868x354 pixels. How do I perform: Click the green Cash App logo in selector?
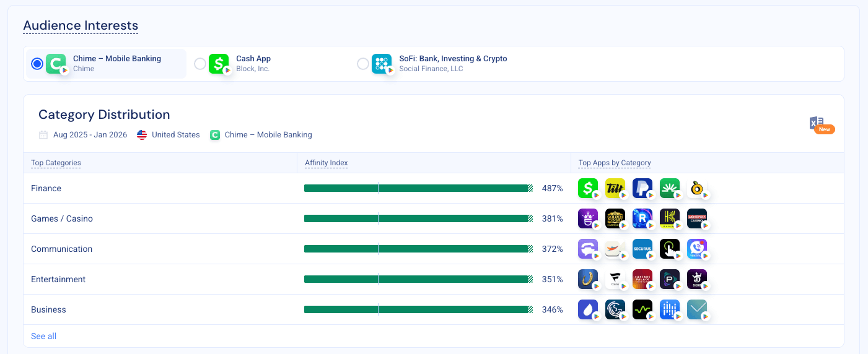click(219, 64)
